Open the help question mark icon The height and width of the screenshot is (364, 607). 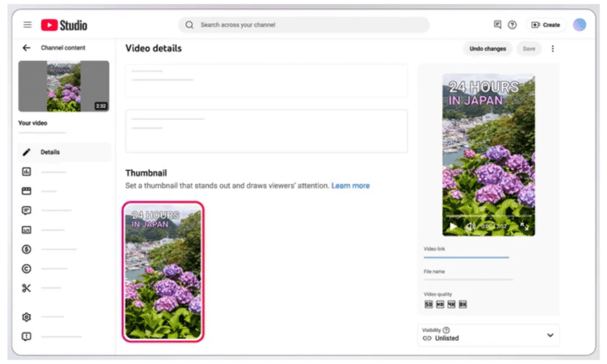point(512,25)
